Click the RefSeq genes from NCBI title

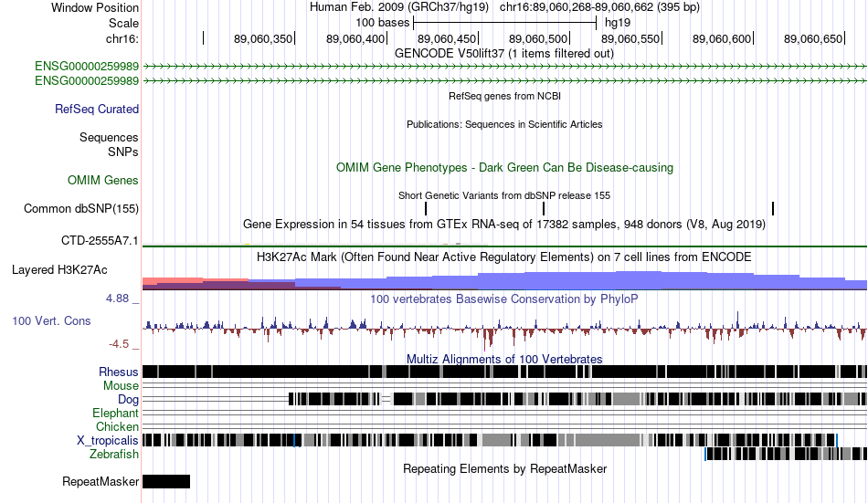(504, 96)
